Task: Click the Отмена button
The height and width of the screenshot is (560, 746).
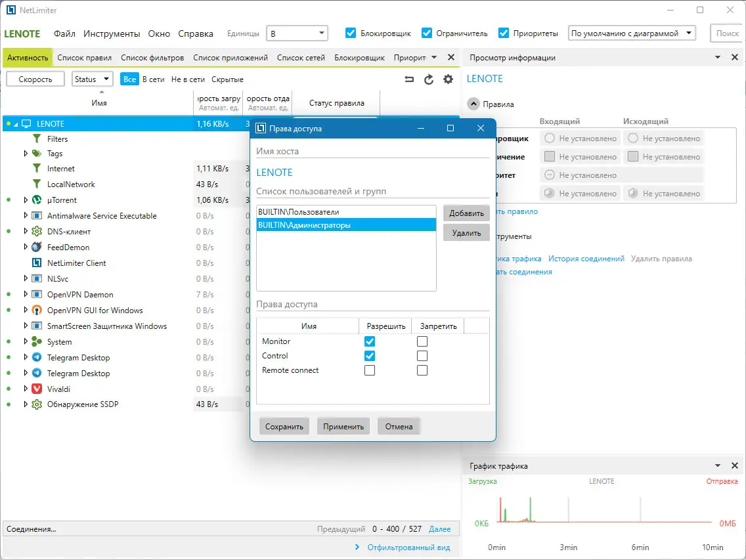Action: pos(399,426)
